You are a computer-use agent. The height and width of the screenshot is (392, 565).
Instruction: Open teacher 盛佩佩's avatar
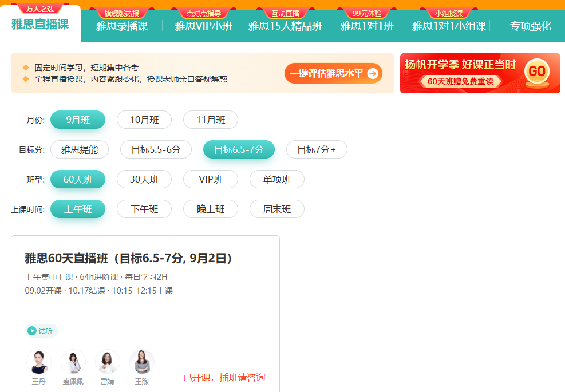click(73, 362)
